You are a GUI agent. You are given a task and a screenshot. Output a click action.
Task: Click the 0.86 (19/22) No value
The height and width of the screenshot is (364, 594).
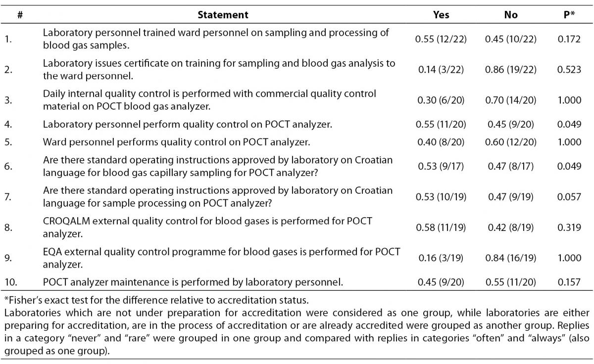click(x=510, y=70)
